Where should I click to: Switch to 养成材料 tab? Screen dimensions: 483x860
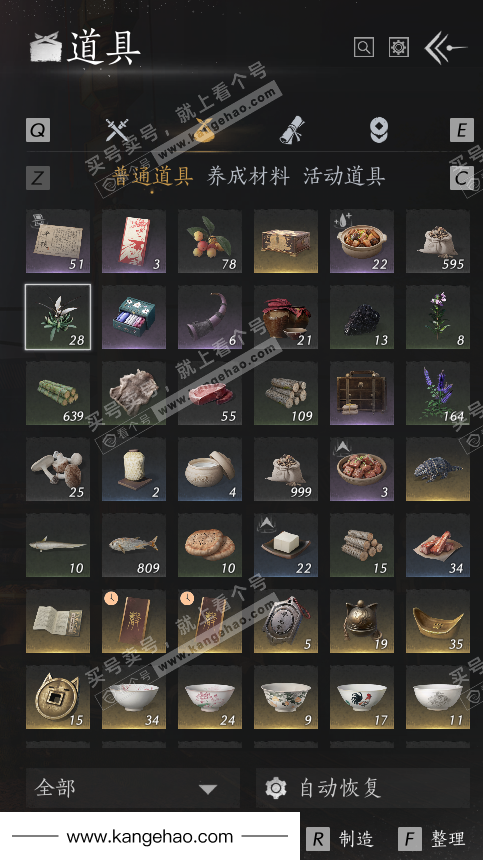point(248,177)
